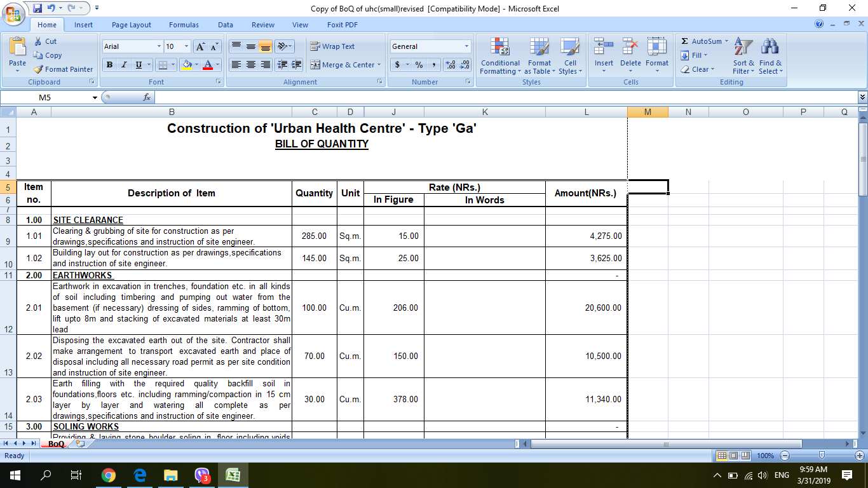868x488 pixels.
Task: Open the Zoom dialog via 100% level
Action: click(766, 456)
